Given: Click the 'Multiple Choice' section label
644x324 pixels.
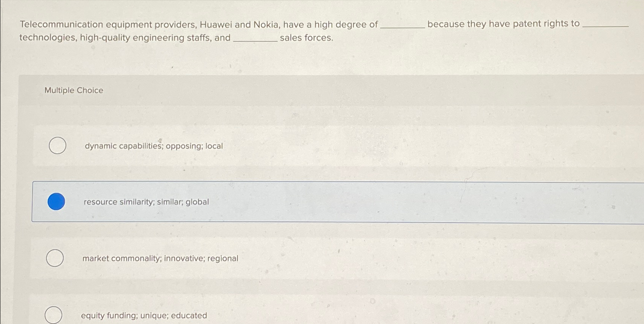Looking at the screenshot, I should [74, 90].
